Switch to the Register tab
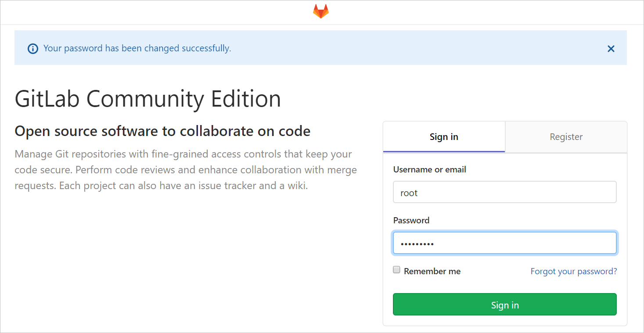Viewport: 644px width, 333px height. (x=566, y=137)
